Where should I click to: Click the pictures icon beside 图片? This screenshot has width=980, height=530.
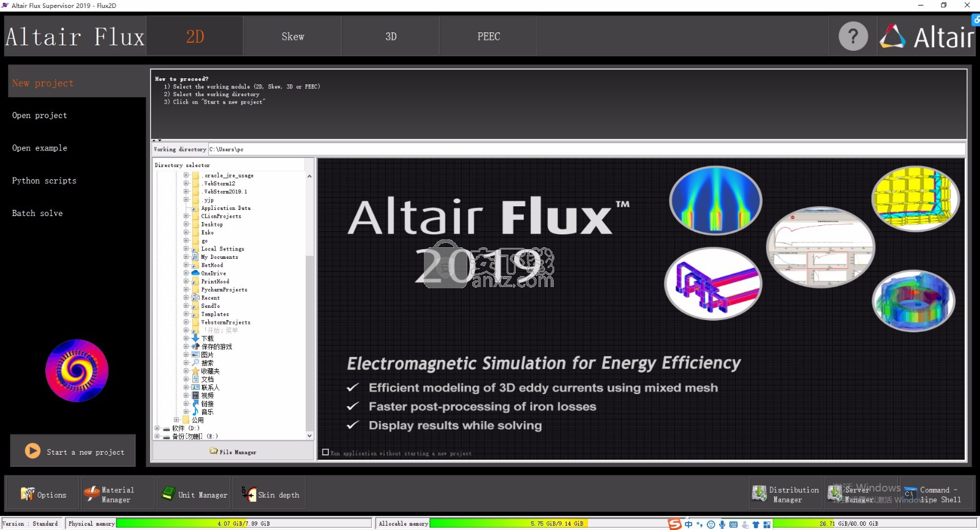click(195, 355)
